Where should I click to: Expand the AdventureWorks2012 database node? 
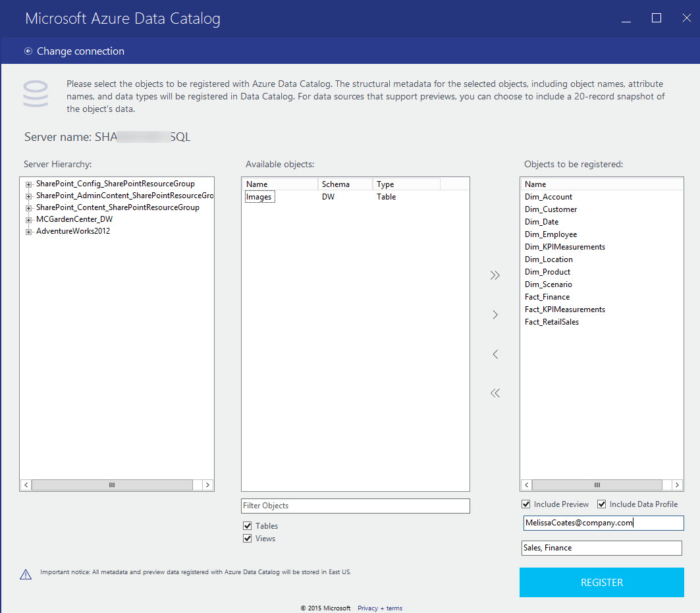click(28, 232)
